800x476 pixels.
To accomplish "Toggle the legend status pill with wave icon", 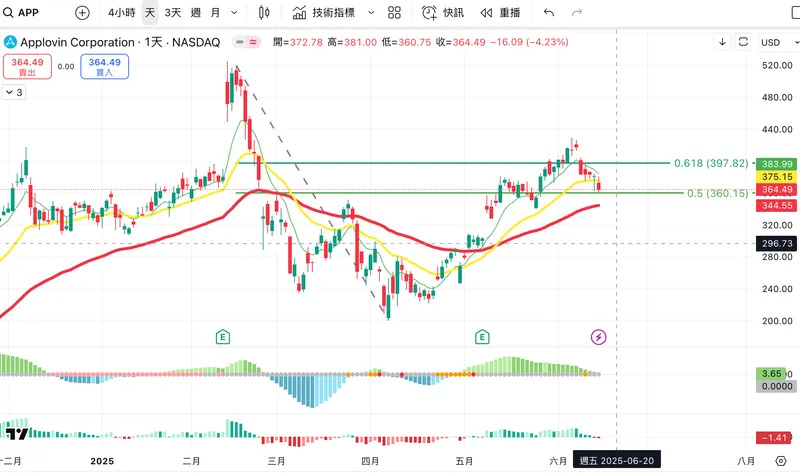I will pos(246,42).
